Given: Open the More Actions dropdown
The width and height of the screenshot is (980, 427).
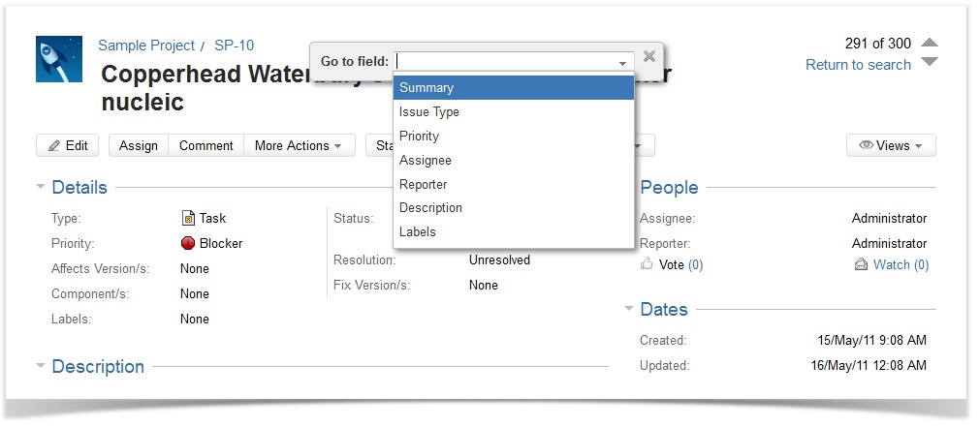Looking at the screenshot, I should (x=298, y=145).
